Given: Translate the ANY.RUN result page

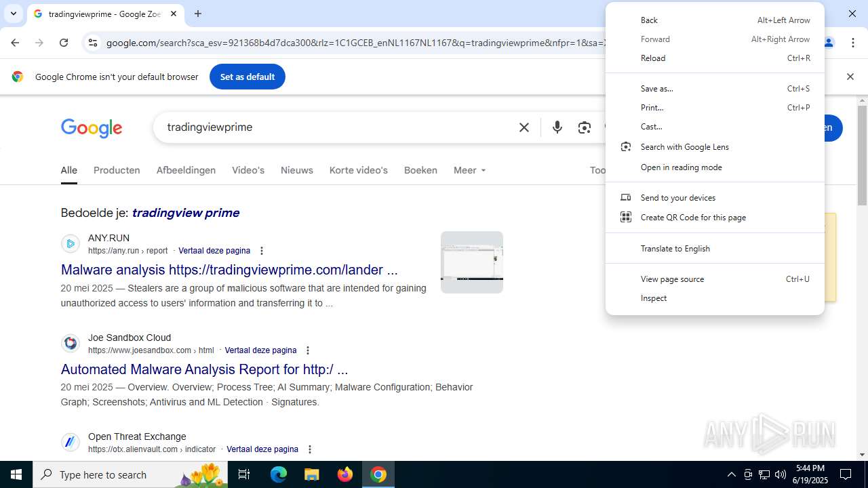Looking at the screenshot, I should click(x=214, y=251).
